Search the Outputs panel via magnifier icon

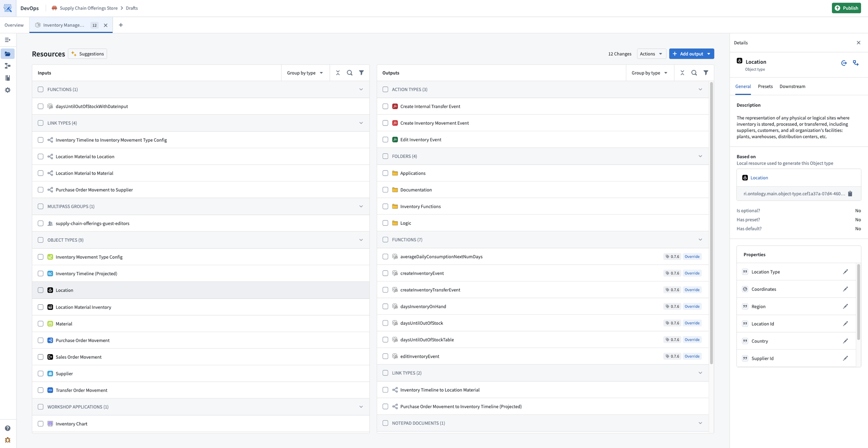[694, 73]
